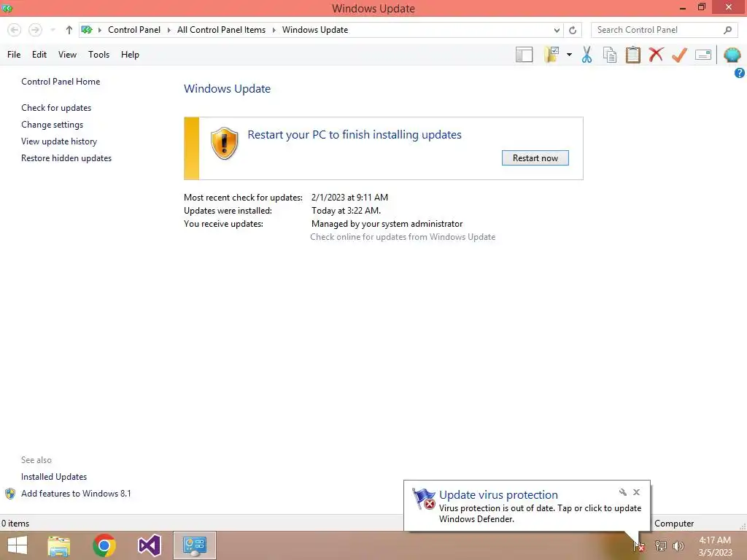This screenshot has width=747, height=560.
Task: Click Check online for updates from Windows Update
Action: (403, 237)
